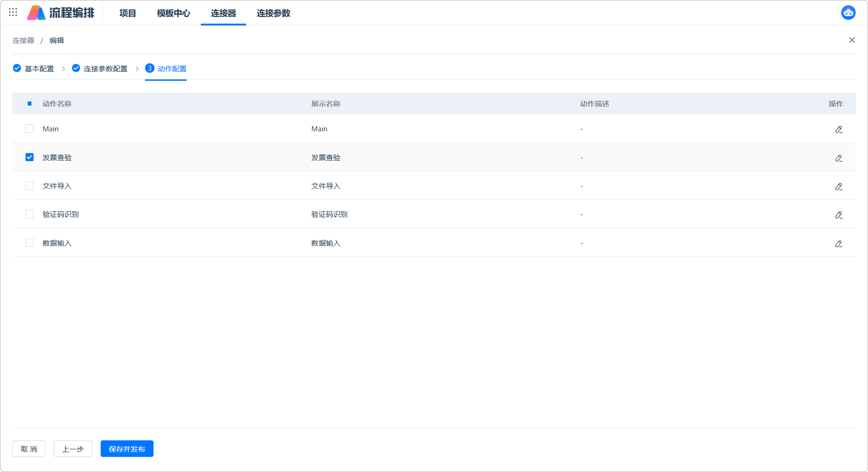Switch to the 连接参数 tab
The width and height of the screenshot is (868, 472).
coord(273,13)
